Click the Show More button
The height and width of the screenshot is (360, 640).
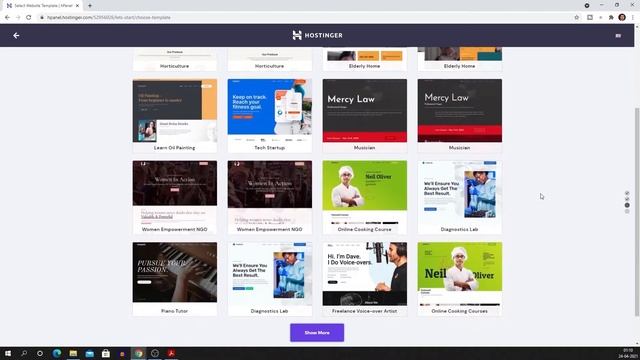click(x=317, y=333)
